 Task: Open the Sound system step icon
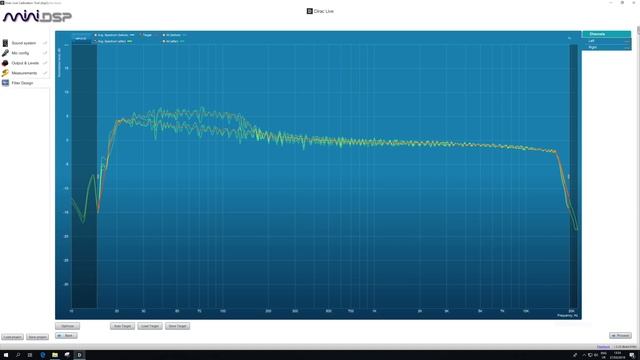(x=5, y=43)
